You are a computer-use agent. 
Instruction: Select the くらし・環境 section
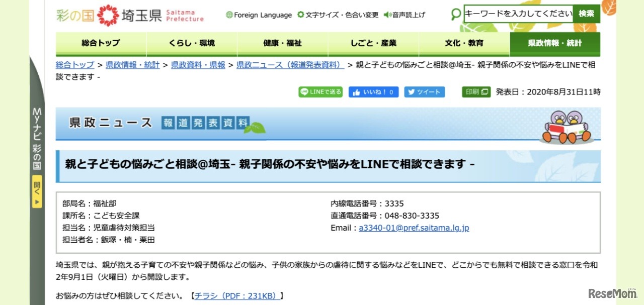coord(191,43)
